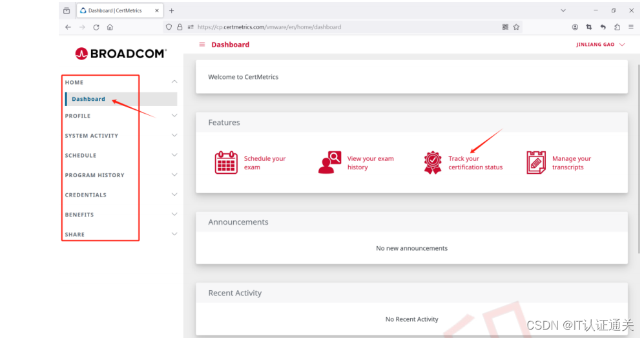
Task: Open the View your exam history link
Action: click(x=371, y=163)
